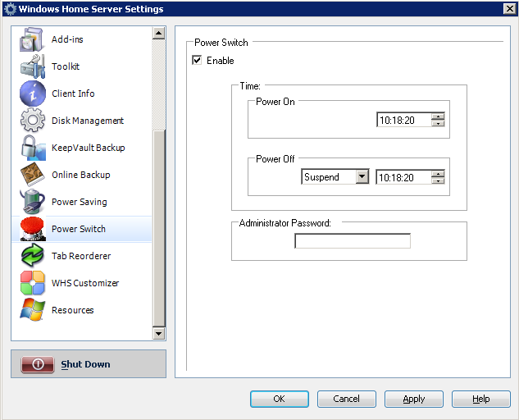Click the Power Saving battery icon
Screen dimensions: 519x420
click(32, 202)
